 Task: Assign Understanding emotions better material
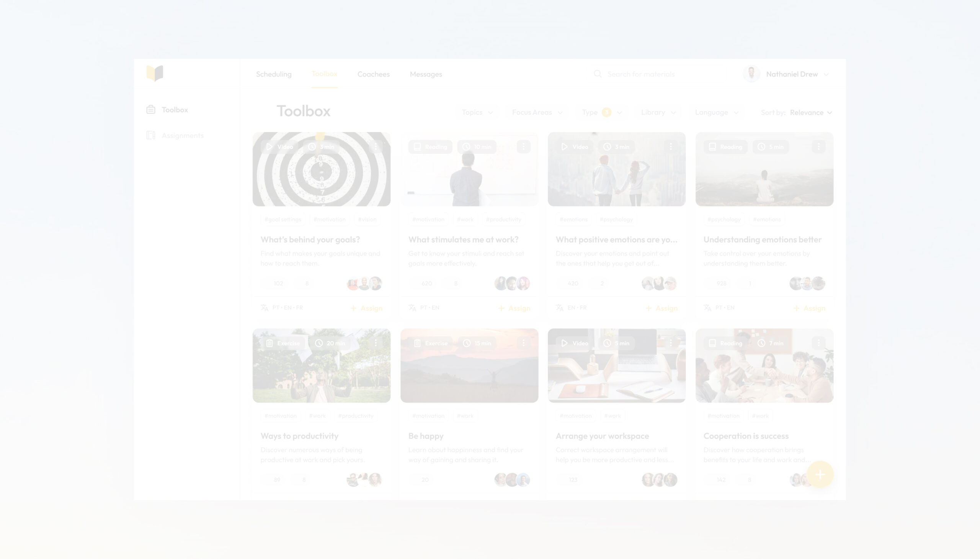[809, 308]
